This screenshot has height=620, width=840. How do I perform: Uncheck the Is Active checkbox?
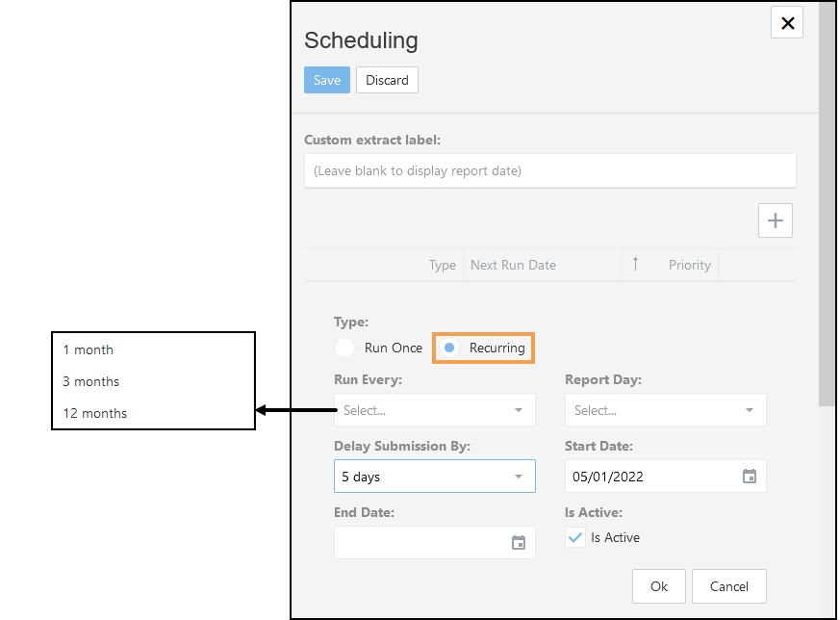point(575,538)
